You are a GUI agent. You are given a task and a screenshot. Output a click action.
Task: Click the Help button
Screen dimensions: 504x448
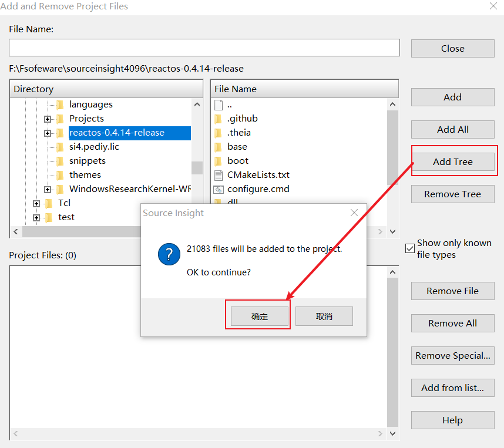452,420
